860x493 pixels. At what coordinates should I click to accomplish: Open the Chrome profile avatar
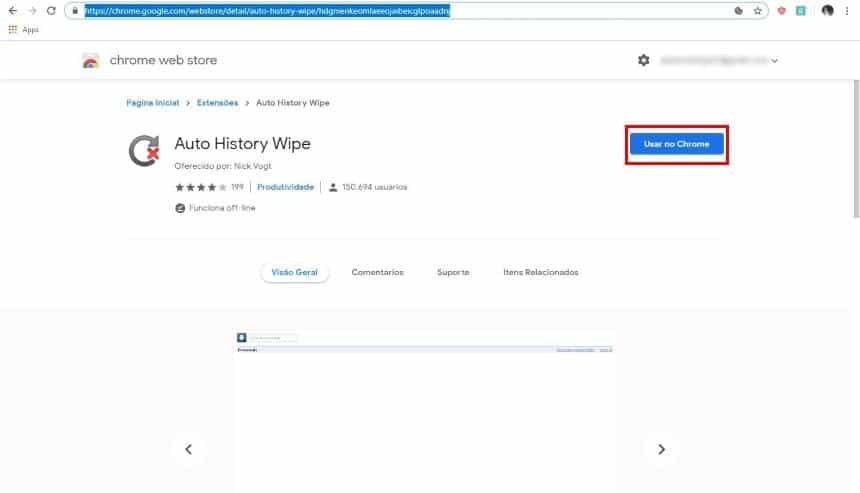(827, 10)
